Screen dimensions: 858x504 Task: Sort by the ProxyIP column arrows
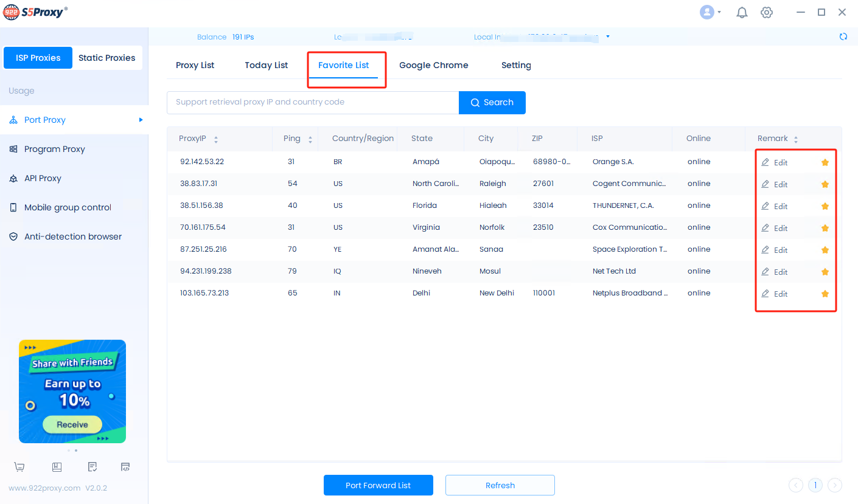click(x=216, y=139)
